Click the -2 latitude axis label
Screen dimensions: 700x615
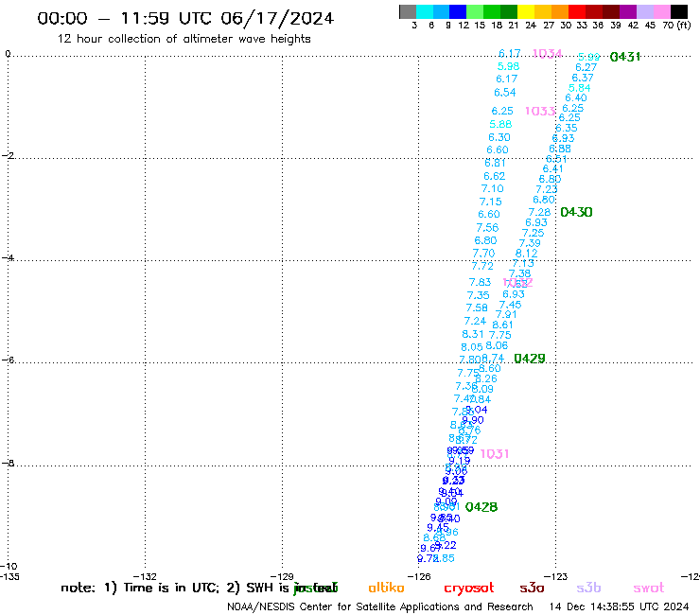point(8,156)
